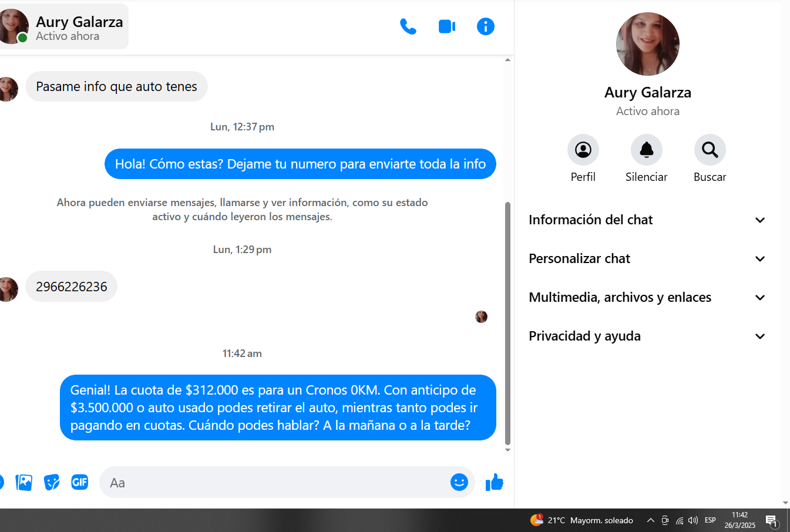Toggle the conversation information panel icon
790x532 pixels.
[485, 26]
